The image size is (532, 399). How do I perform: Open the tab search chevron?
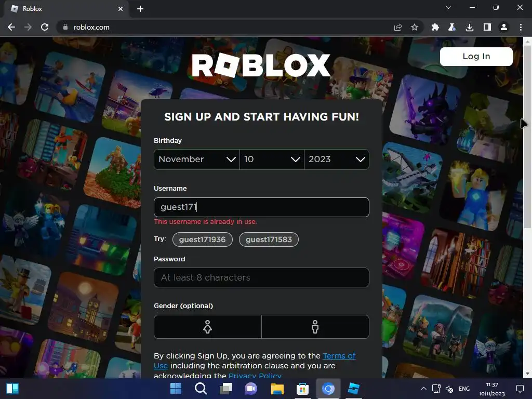point(448,7)
